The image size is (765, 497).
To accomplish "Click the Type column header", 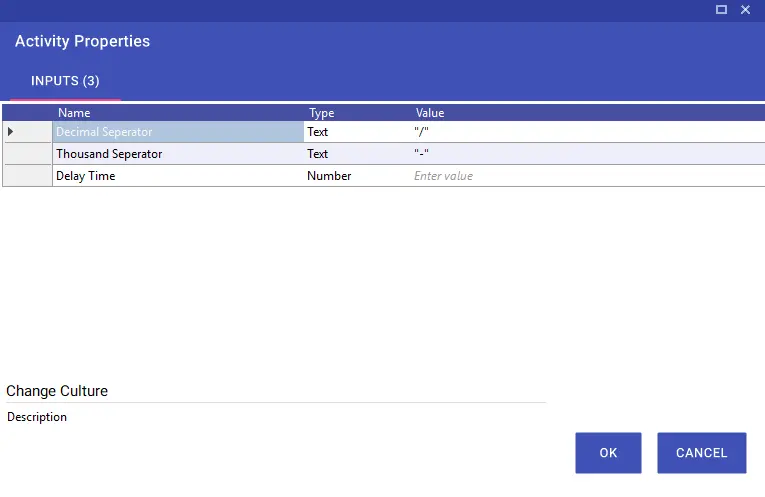I will (x=358, y=113).
